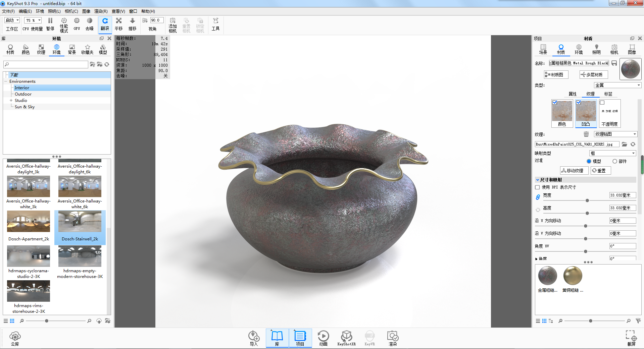This screenshot has width=644, height=349.
Task: Open the Colors (颜色) library tab
Action: [x=26, y=49]
